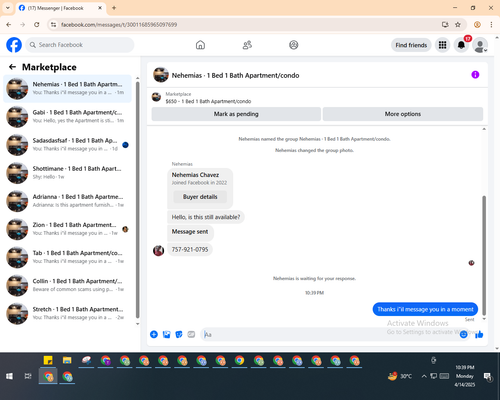Open the Shottimane conversation
The height and width of the screenshot is (400, 500).
[x=67, y=173]
